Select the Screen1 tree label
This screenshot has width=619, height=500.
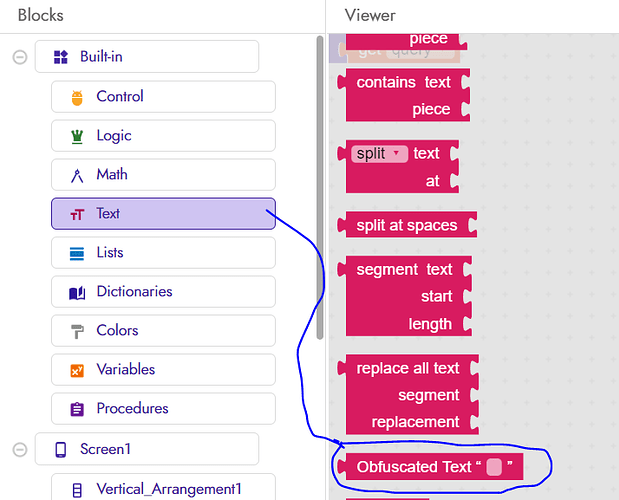[105, 449]
